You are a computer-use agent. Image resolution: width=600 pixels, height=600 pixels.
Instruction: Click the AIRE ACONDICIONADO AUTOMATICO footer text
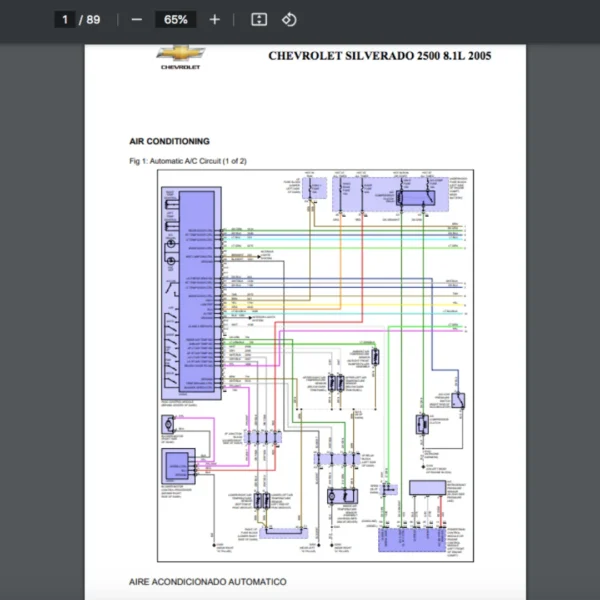207,581
